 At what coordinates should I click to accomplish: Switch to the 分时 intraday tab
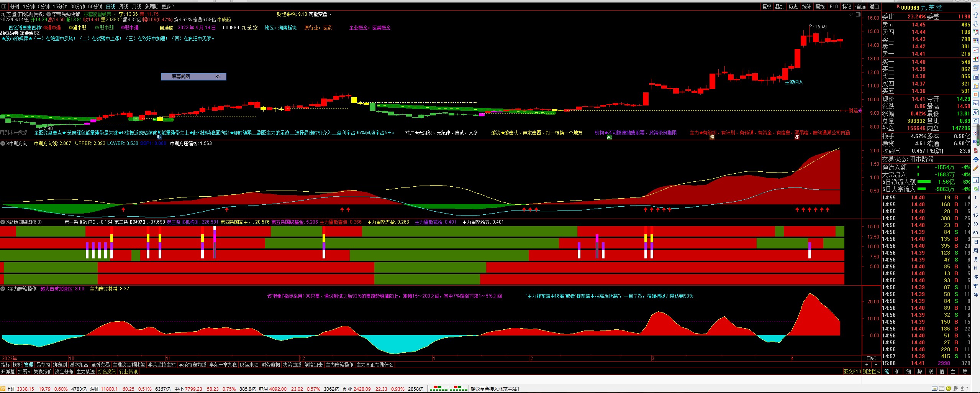(15, 7)
